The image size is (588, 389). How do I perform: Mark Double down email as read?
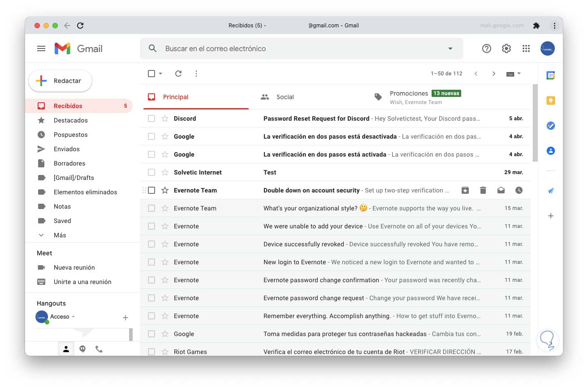point(501,190)
